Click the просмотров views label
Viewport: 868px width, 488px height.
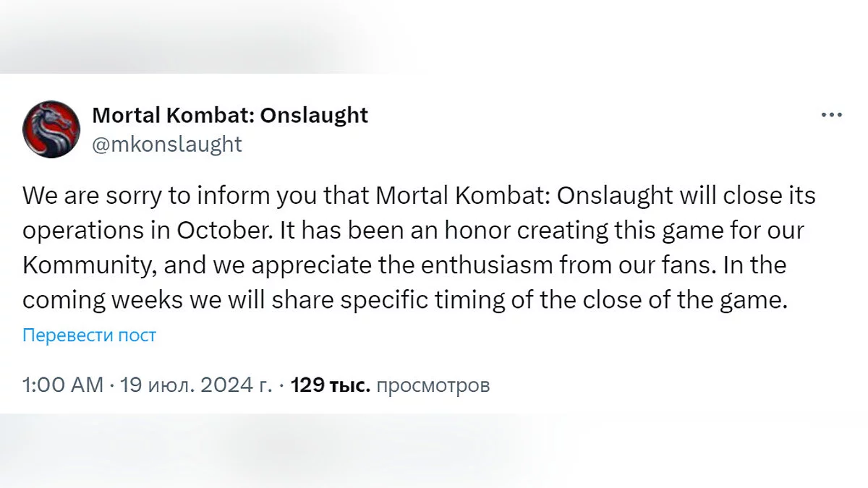tap(433, 385)
